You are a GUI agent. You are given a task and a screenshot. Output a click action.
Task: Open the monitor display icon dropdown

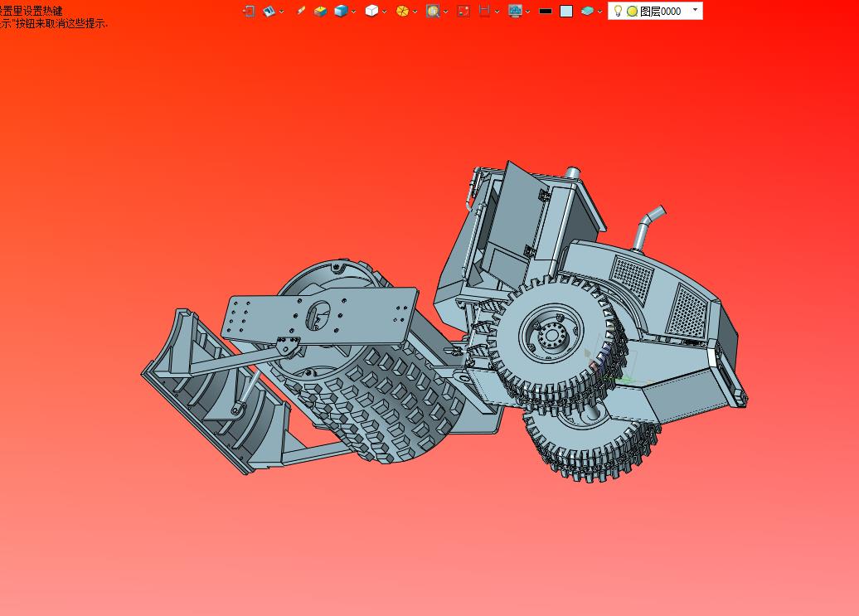527,12
